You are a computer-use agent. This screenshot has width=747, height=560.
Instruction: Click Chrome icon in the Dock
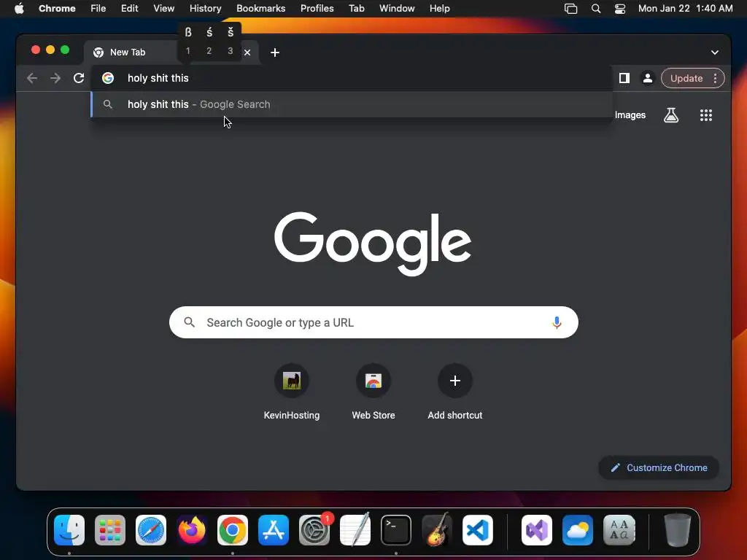[233, 530]
